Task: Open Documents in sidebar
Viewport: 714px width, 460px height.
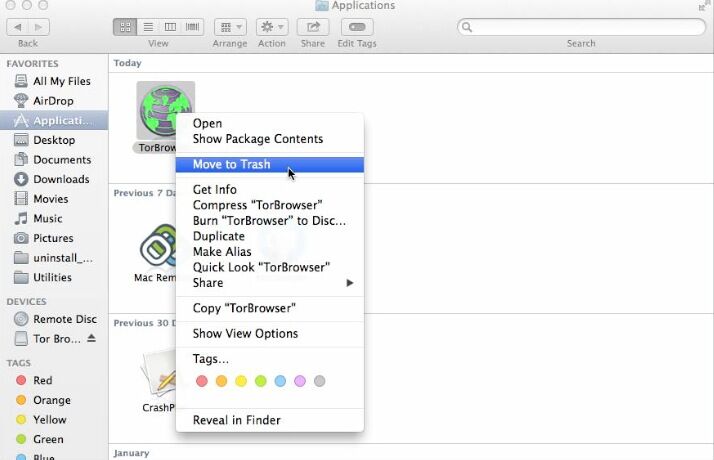Action: pyautogui.click(x=54, y=159)
